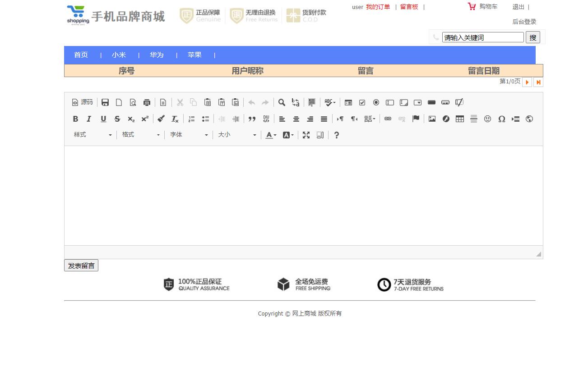Open the smiley emoticon picker
This screenshot has width=588, height=371.
(x=488, y=119)
